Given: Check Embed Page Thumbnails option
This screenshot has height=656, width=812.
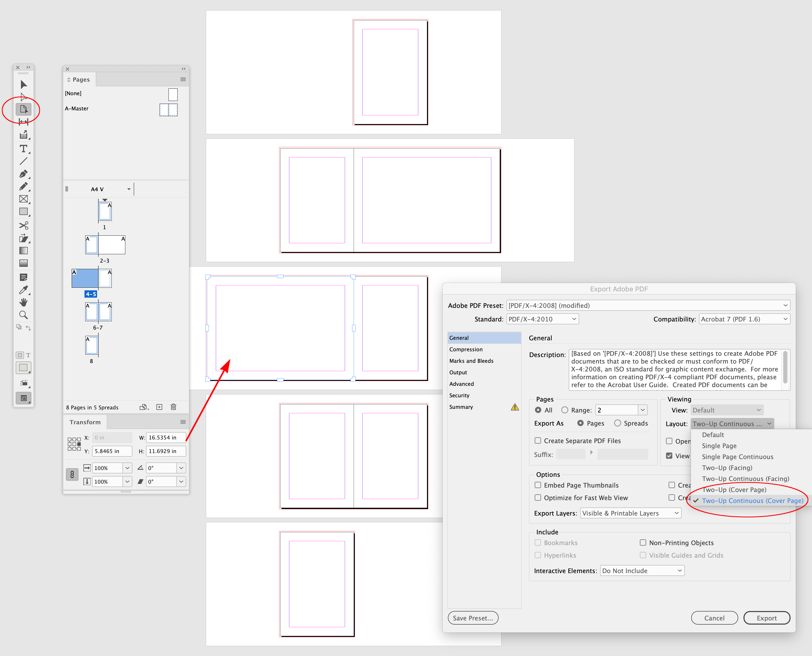Looking at the screenshot, I should (x=538, y=485).
